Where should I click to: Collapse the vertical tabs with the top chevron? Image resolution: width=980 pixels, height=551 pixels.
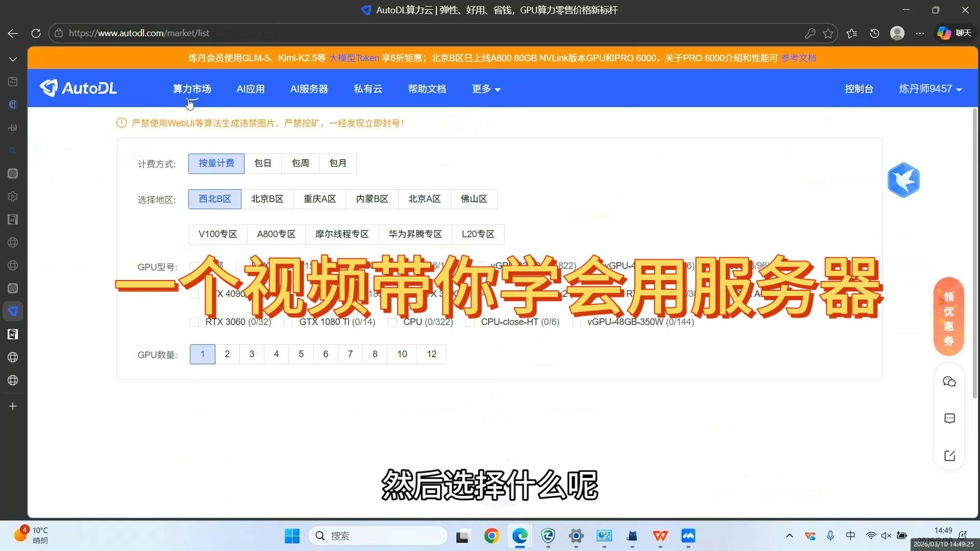(x=13, y=59)
